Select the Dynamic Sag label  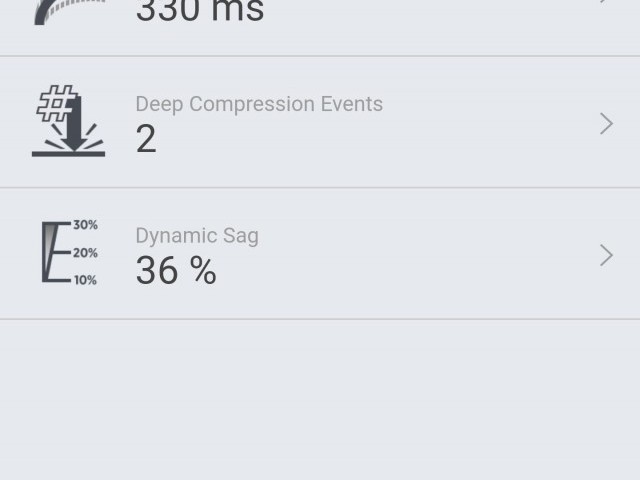(x=197, y=236)
